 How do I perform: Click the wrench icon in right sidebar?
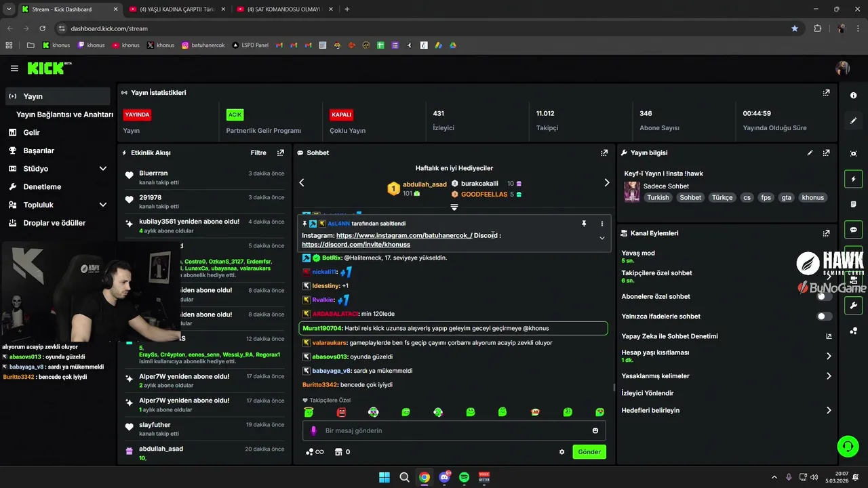854,306
